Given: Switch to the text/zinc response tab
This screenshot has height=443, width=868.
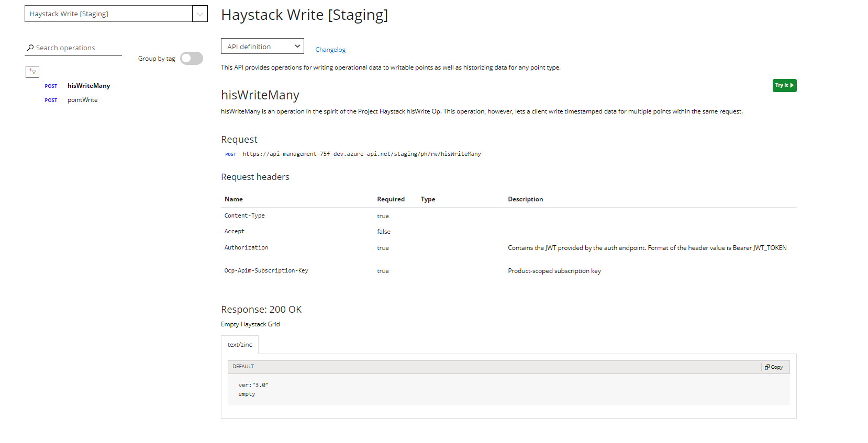Looking at the screenshot, I should 240,345.
